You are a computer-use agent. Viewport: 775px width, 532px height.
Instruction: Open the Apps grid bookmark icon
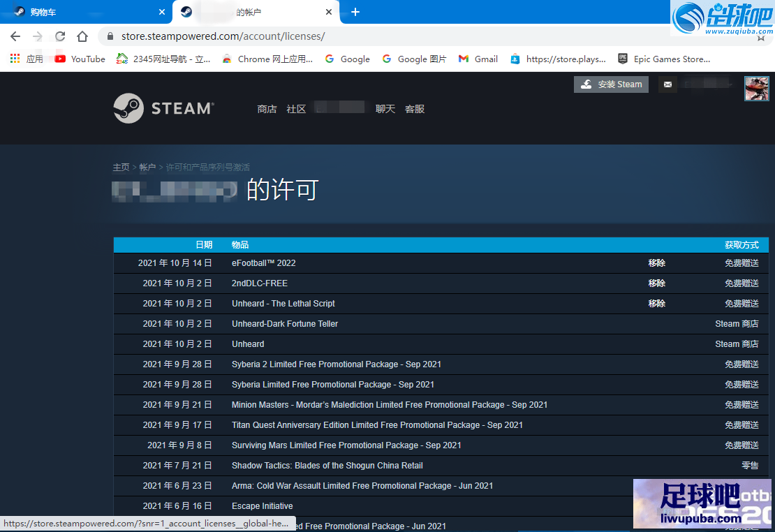(15, 59)
